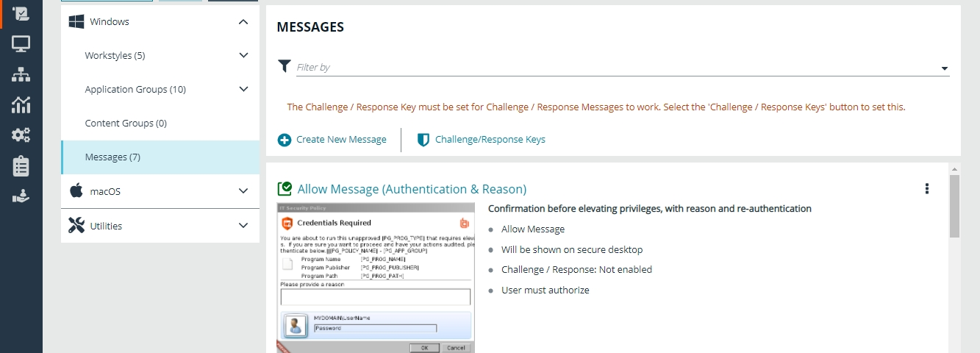Viewport: 980px width, 353px height.
Task: Open the gears configuration icon in sidebar
Action: pos(21,135)
